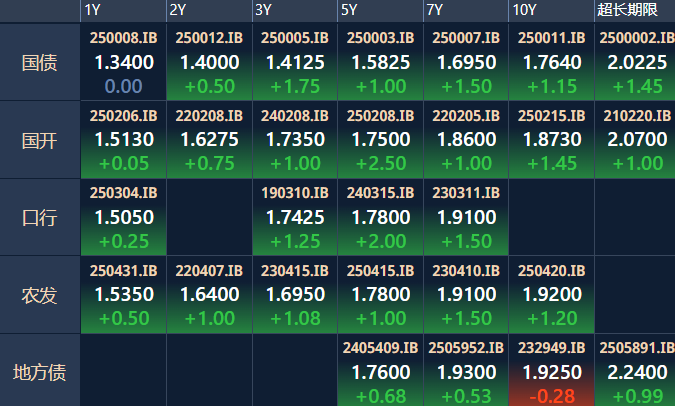Viewport: 675px width, 406px height.
Task: Select the 10Y maturity column header
Action: 551,10
